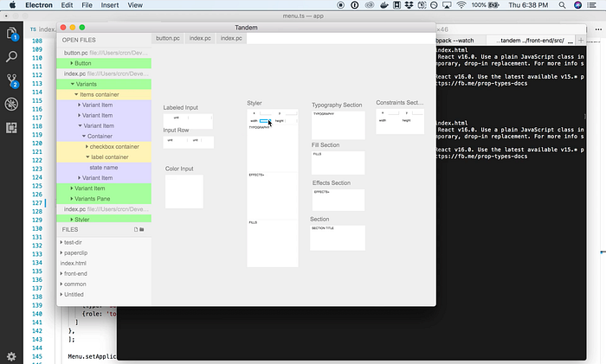
Task: Click the new folder icon in FILES header
Action: coord(142,229)
